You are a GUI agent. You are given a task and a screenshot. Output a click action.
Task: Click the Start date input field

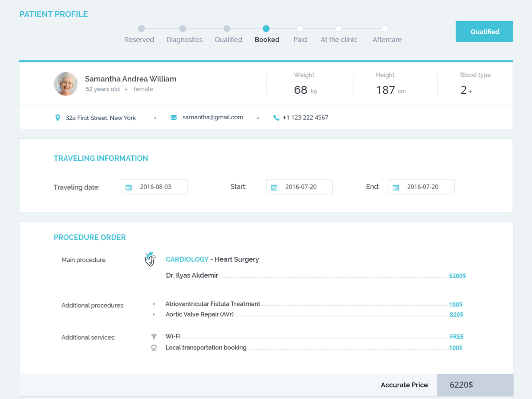tap(299, 187)
